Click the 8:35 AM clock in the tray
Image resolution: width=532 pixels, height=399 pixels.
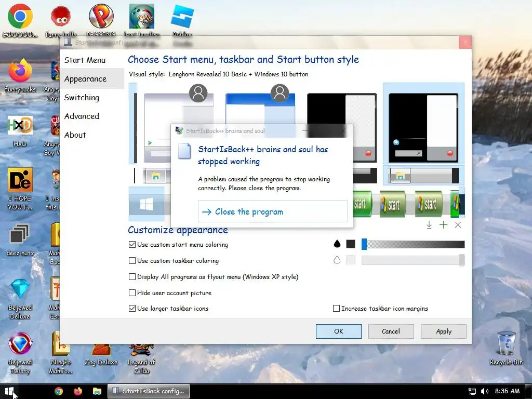pyautogui.click(x=507, y=391)
